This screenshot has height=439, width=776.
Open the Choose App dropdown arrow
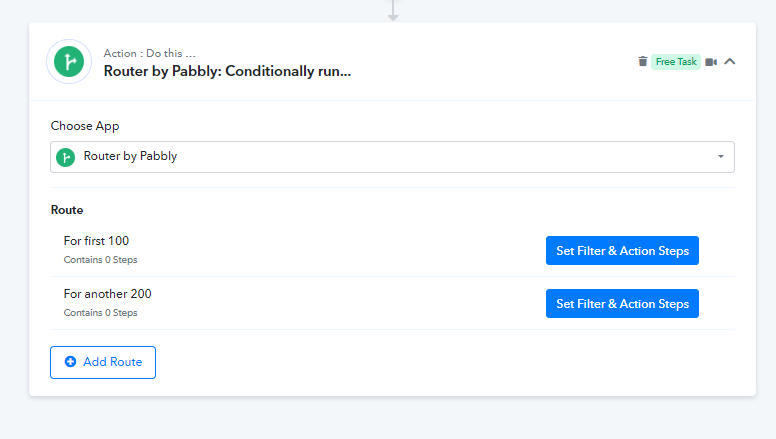click(x=721, y=156)
